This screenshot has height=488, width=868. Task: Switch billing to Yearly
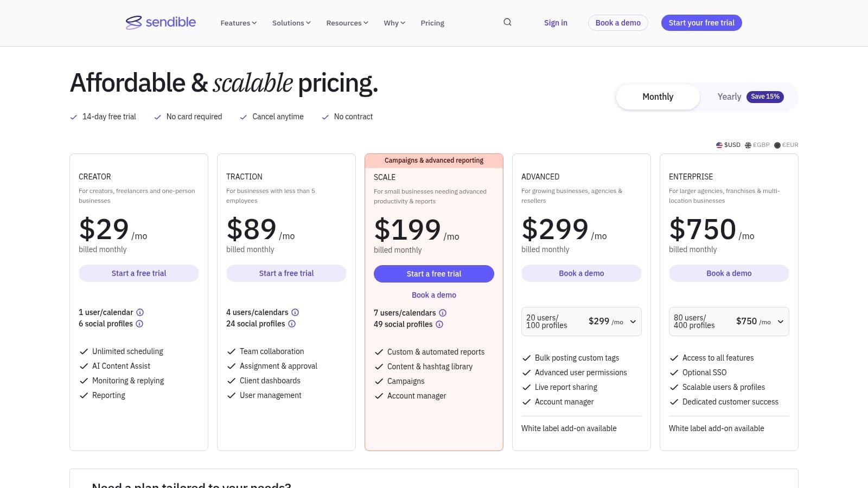[x=749, y=97]
